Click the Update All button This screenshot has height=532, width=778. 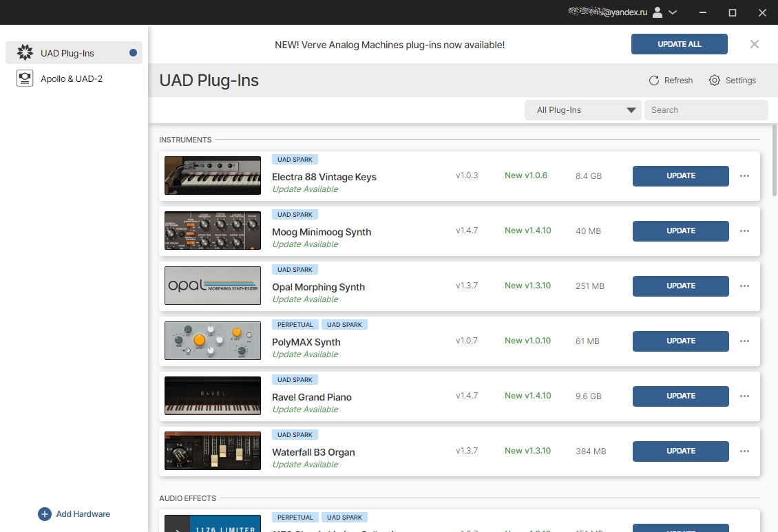point(680,44)
